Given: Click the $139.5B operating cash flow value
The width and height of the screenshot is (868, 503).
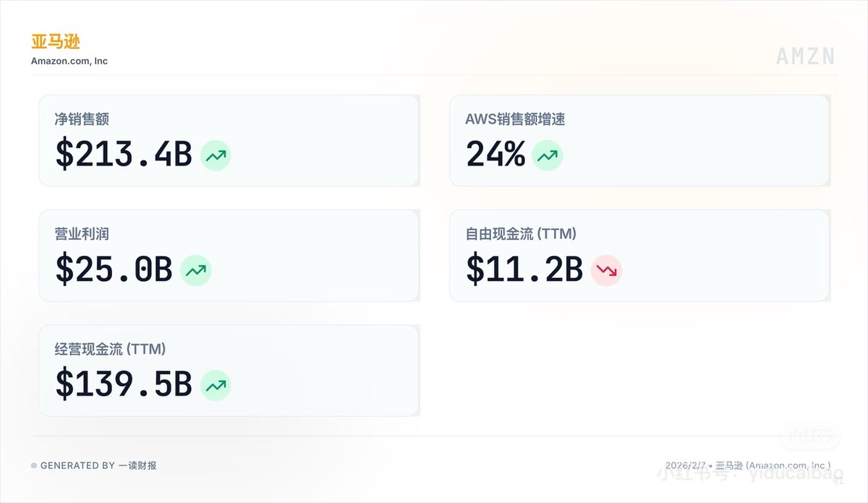Looking at the screenshot, I should [x=124, y=384].
